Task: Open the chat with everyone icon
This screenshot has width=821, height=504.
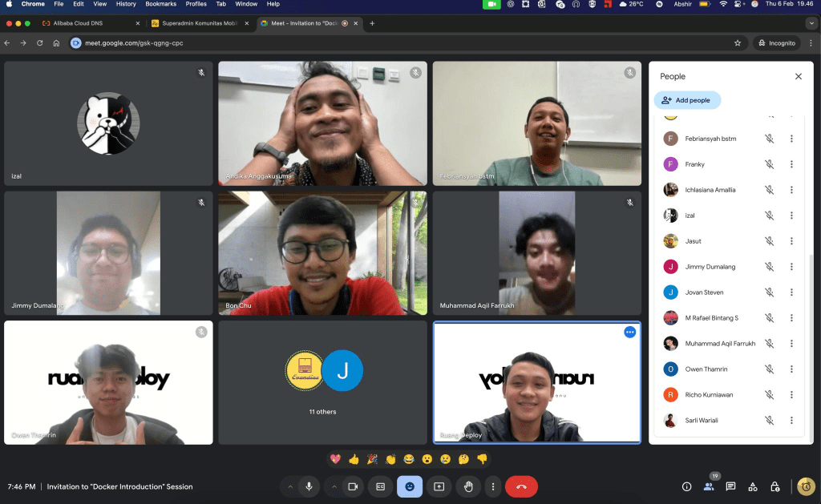Action: click(x=730, y=486)
